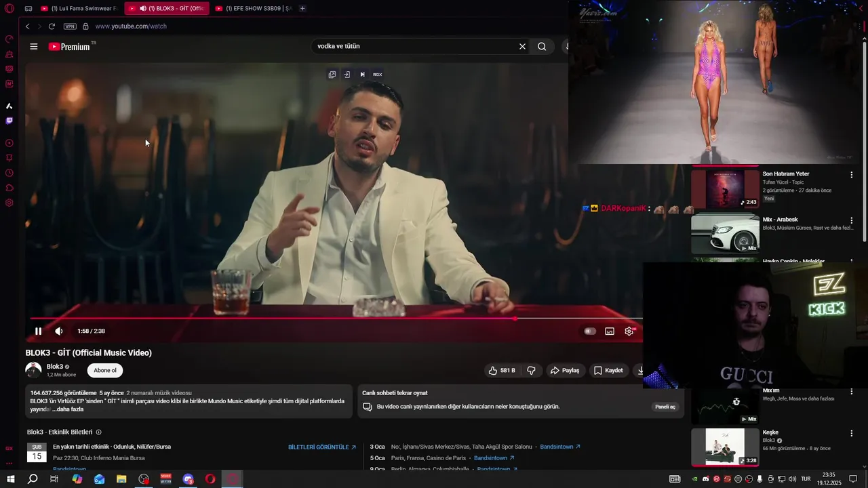868x488 pixels.
Task: Run search with the magnifier button
Action: 542,46
